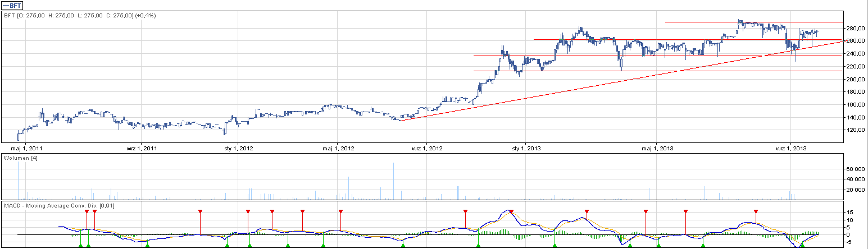Click the 260,00 price axis label

pos(856,41)
